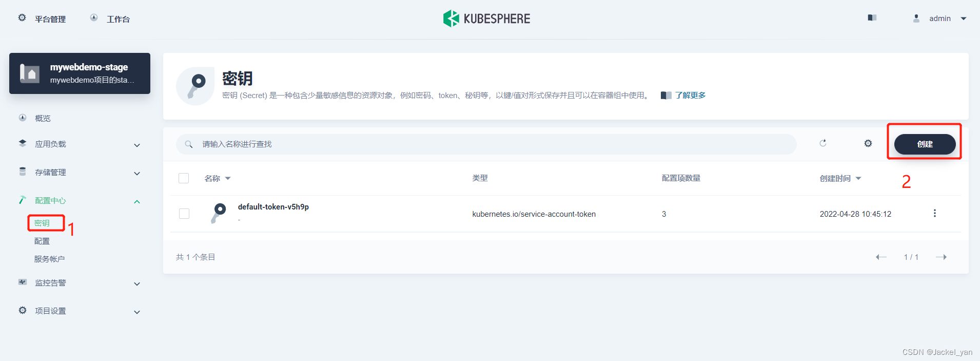
Task: Click the KubeSphere logo
Action: pos(486,18)
